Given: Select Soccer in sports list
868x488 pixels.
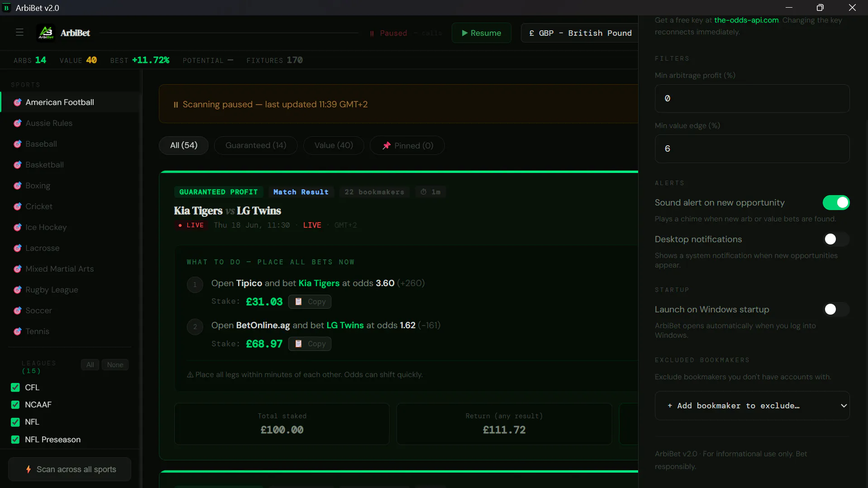Looking at the screenshot, I should [x=70, y=311].
